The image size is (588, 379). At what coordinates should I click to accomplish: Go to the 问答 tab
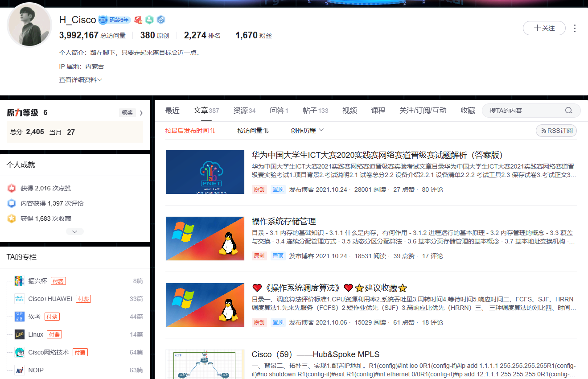279,111
